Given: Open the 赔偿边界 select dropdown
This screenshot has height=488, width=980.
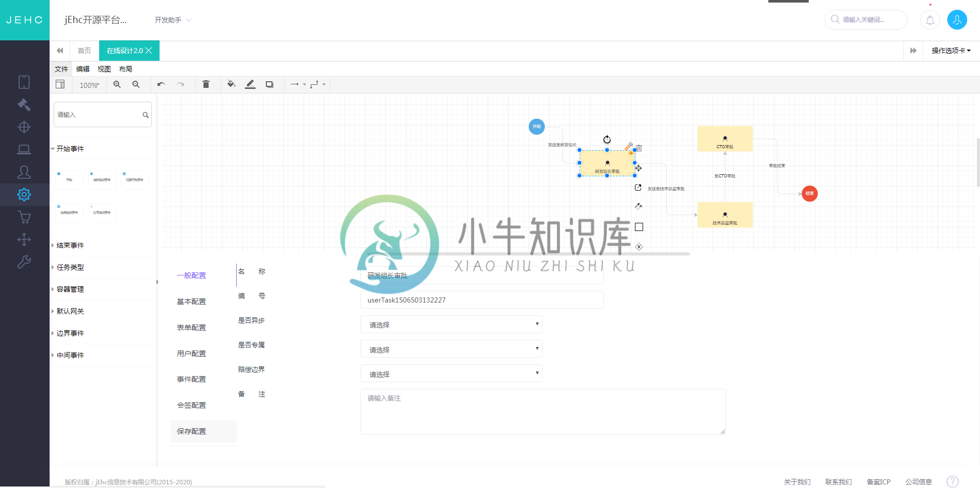Looking at the screenshot, I should pos(451,374).
